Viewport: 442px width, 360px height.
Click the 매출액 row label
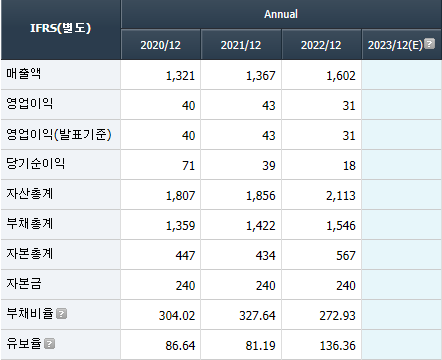point(24,73)
